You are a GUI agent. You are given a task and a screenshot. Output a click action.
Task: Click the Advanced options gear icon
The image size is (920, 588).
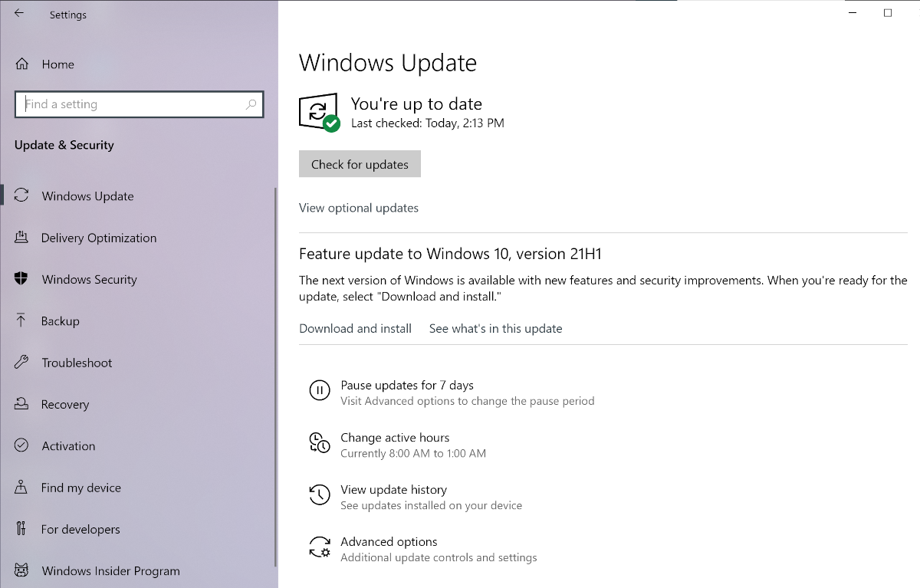click(x=319, y=547)
